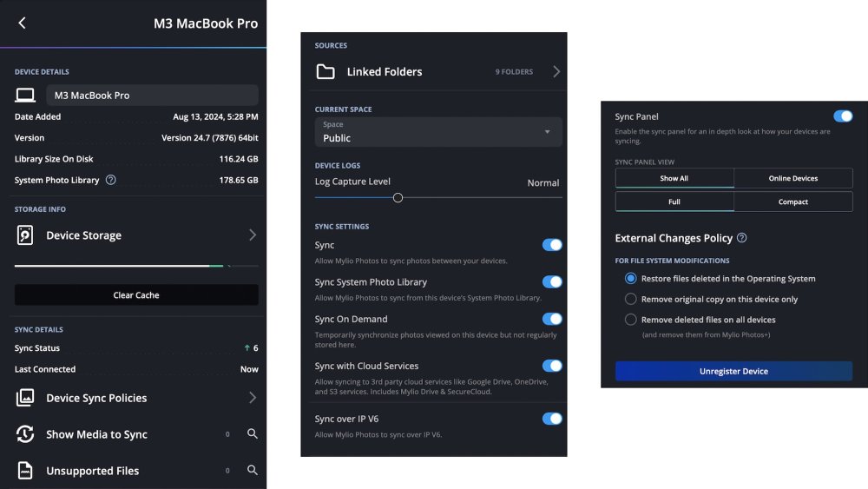Edit the M3 MacBook Pro device name field

[x=152, y=96]
